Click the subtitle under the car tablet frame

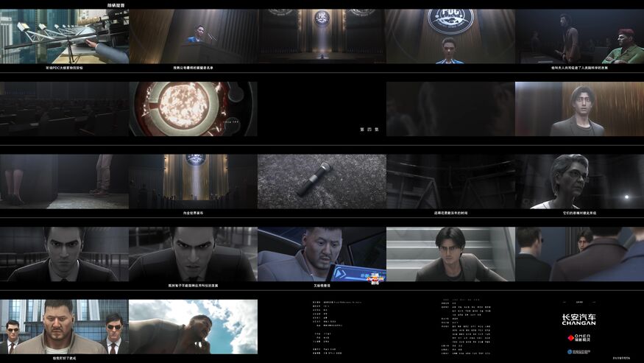(322, 285)
